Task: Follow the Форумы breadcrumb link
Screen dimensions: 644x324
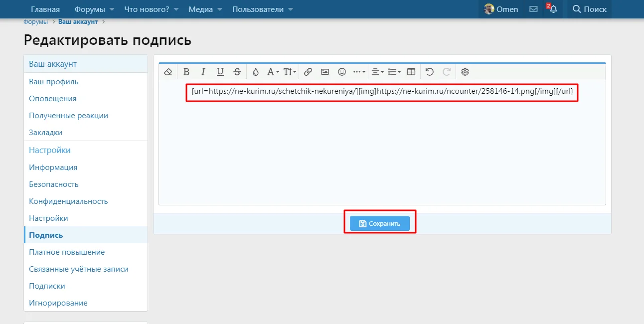Action: tap(35, 22)
